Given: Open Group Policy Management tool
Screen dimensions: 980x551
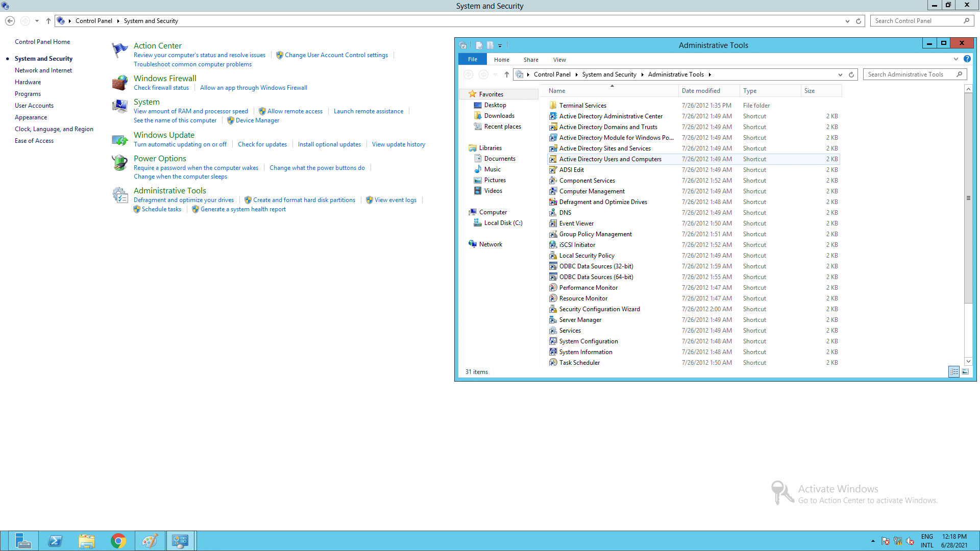Looking at the screenshot, I should pos(596,234).
